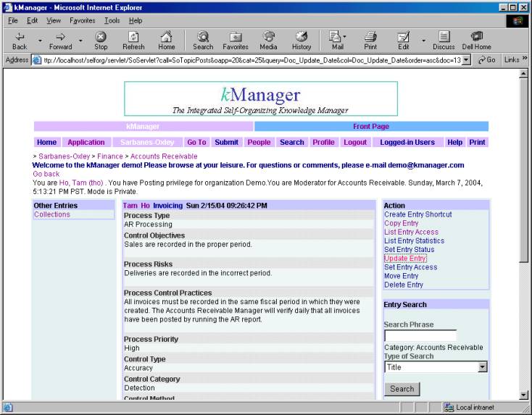Click the Move Entry action
This screenshot has height=415, width=532.
(401, 276)
